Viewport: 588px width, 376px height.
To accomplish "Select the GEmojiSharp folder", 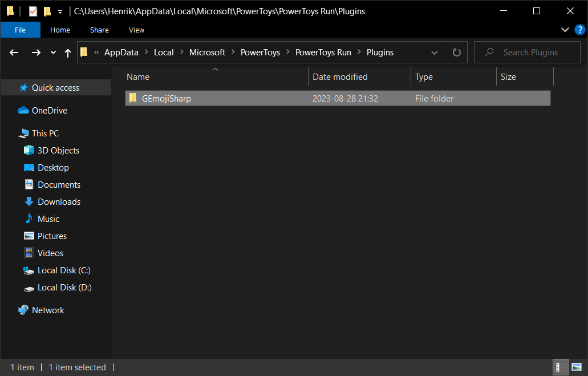I will coord(338,98).
